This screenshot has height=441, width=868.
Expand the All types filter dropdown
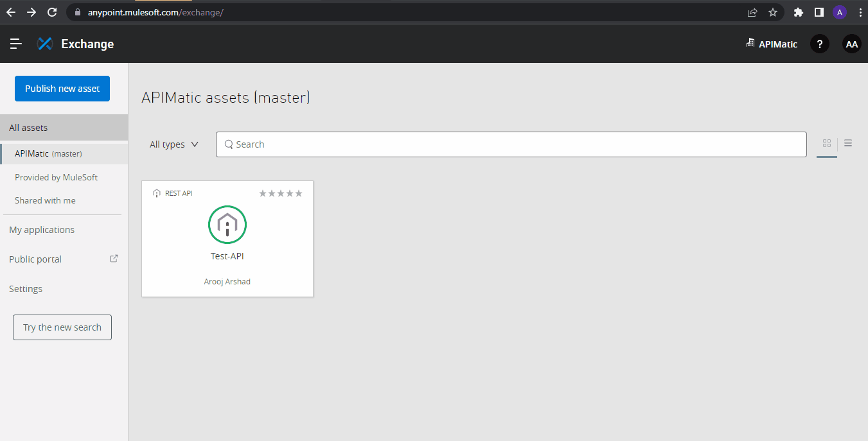click(174, 144)
